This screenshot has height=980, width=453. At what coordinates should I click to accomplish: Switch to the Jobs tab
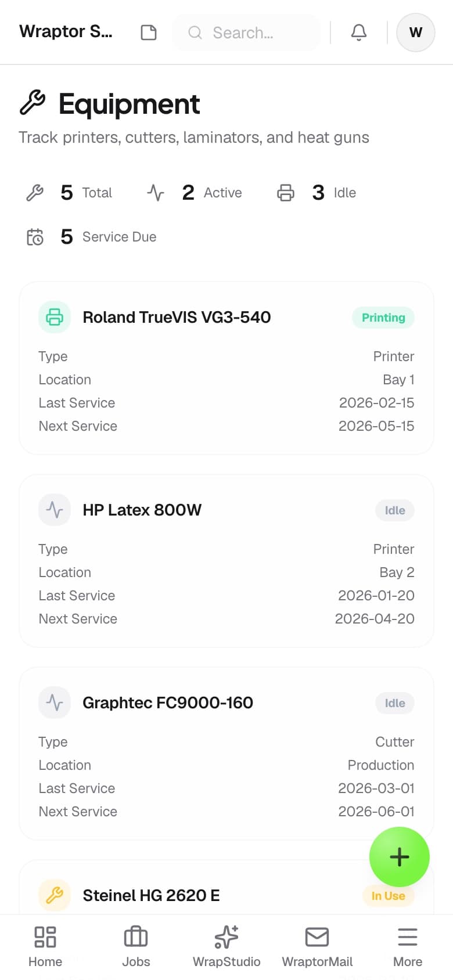[x=136, y=947]
